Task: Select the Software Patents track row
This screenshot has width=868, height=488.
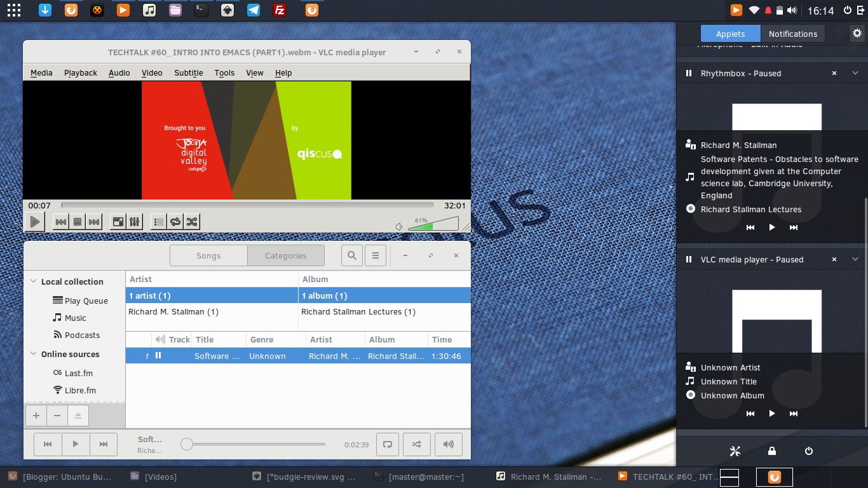Action: [x=254, y=356]
